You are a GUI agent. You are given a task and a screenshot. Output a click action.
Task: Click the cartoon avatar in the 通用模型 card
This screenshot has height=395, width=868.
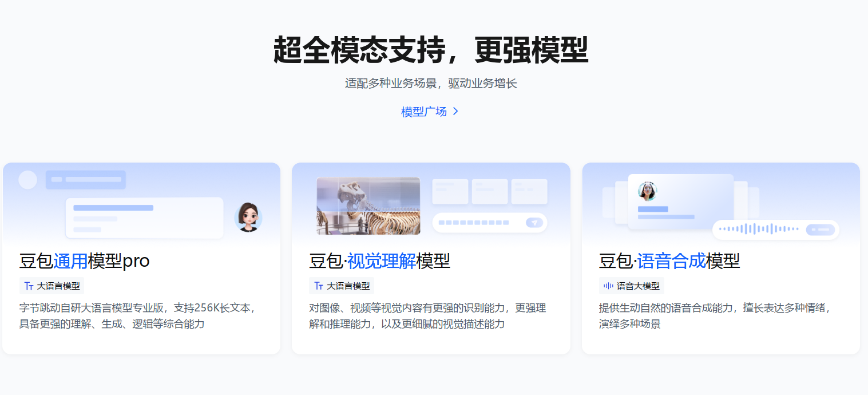coord(248,218)
